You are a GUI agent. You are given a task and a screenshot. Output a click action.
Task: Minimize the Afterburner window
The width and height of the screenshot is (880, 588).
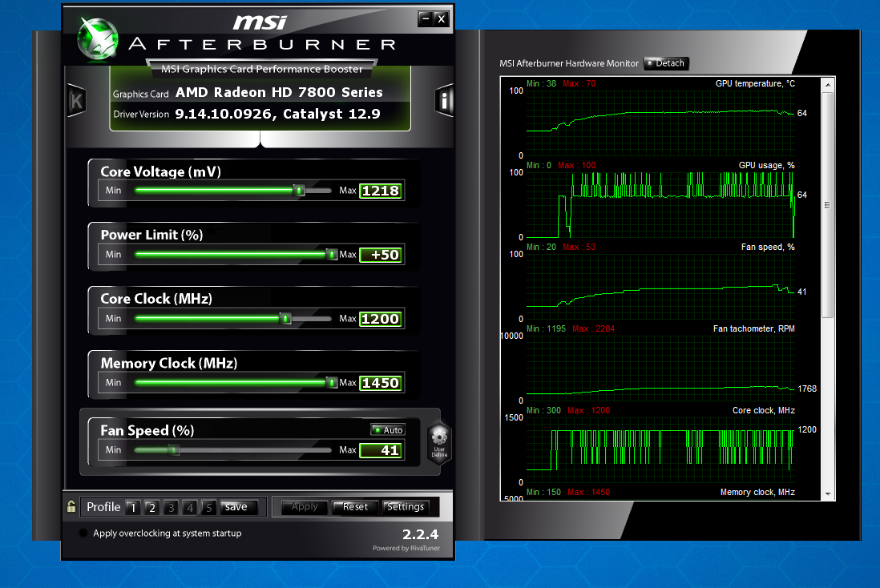(x=426, y=19)
